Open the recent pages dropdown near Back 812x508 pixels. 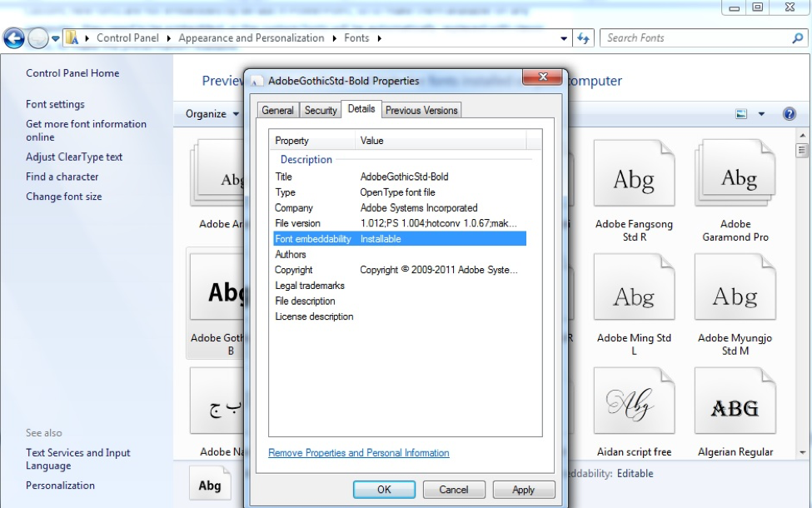click(x=56, y=38)
